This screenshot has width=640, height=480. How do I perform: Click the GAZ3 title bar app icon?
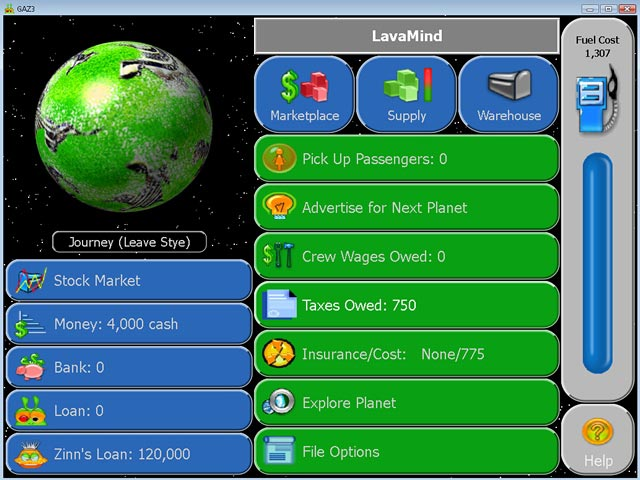9,8
